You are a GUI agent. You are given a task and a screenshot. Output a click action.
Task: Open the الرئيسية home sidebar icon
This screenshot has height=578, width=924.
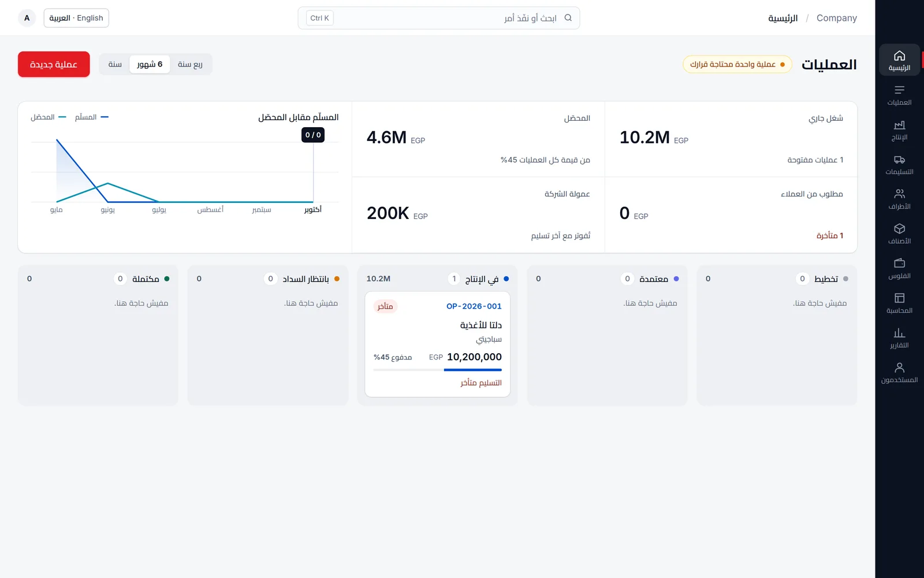(899, 60)
